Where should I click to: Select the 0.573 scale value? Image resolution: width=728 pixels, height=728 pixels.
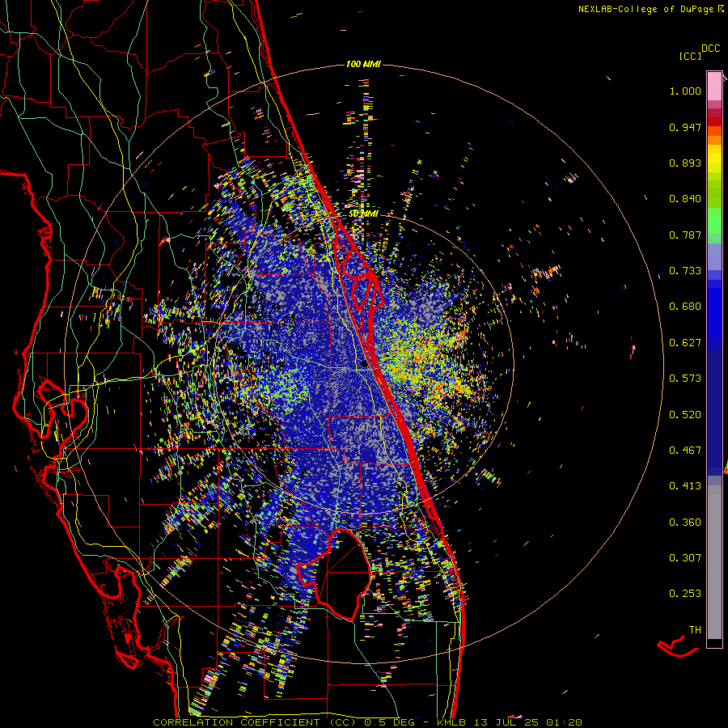[x=685, y=379]
